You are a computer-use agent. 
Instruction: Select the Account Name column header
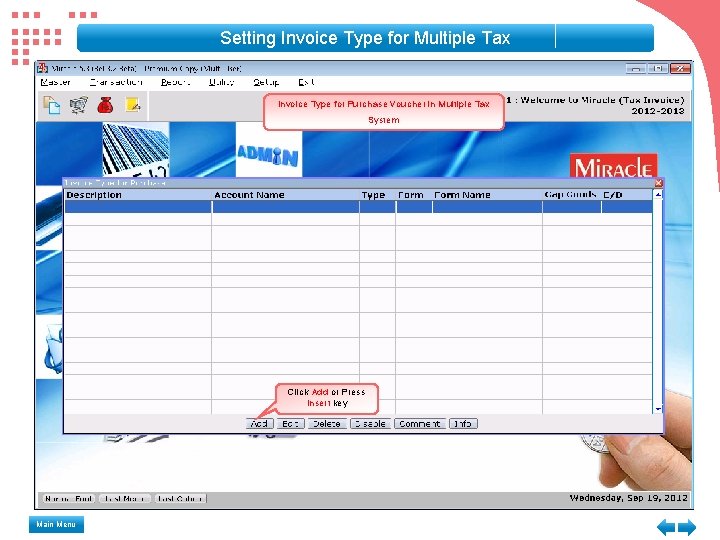(285, 195)
